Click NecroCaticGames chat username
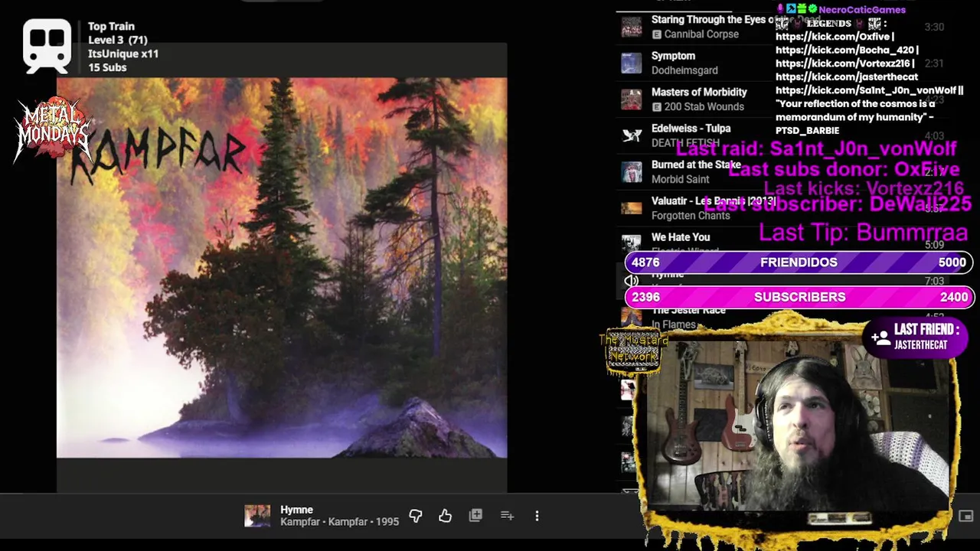The image size is (980, 551). [862, 9]
